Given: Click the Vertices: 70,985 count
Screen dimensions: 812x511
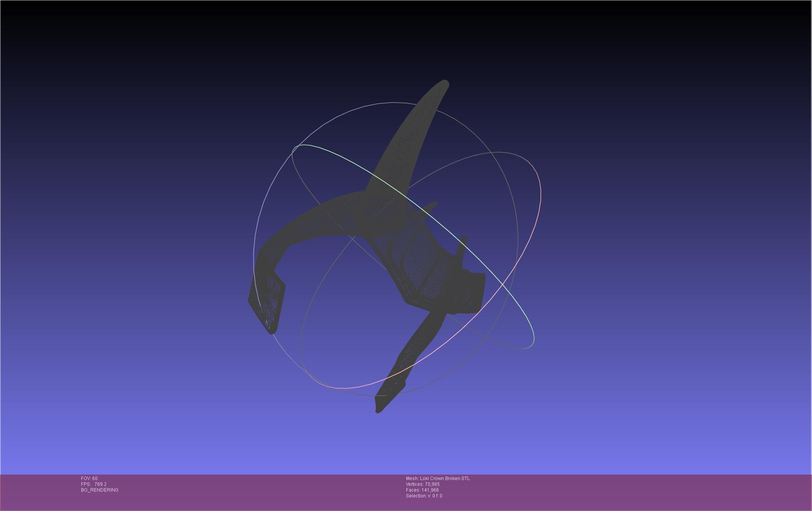Looking at the screenshot, I should click(x=423, y=484).
